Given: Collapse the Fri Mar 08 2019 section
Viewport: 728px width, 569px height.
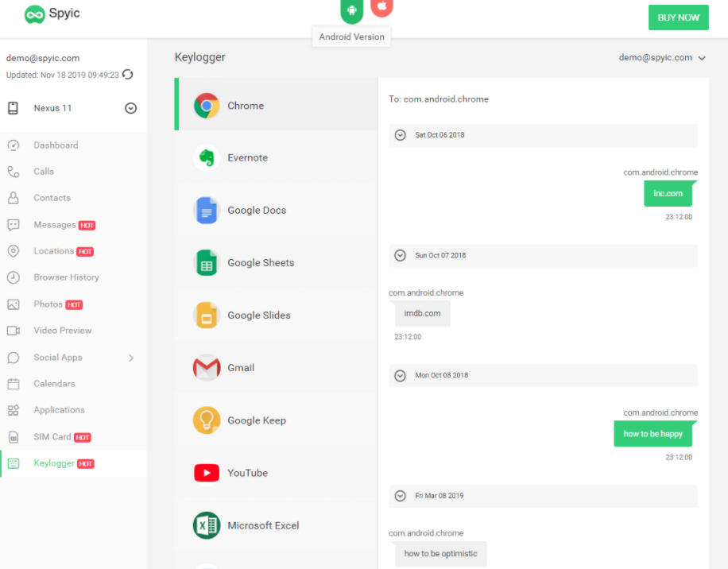Looking at the screenshot, I should 401,496.
